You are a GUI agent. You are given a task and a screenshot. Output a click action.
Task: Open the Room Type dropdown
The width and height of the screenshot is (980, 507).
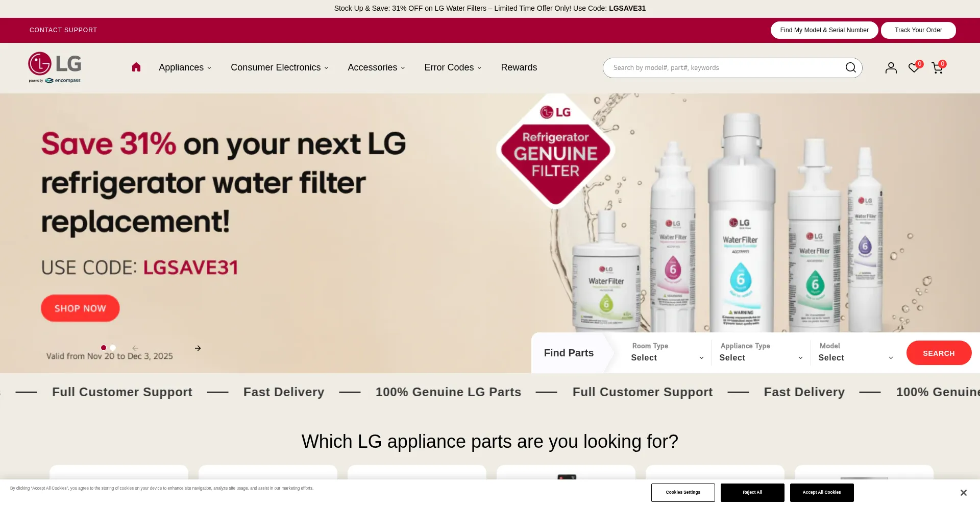click(667, 353)
